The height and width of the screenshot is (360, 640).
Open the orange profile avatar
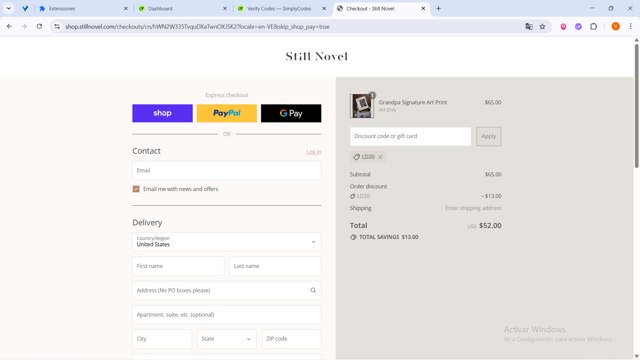[616, 27]
